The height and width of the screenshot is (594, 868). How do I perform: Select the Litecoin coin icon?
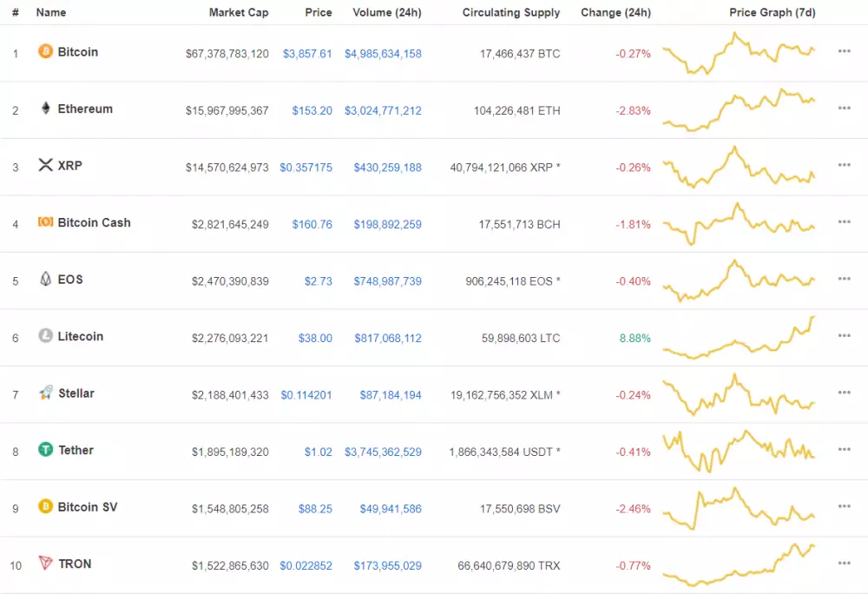pos(44,336)
